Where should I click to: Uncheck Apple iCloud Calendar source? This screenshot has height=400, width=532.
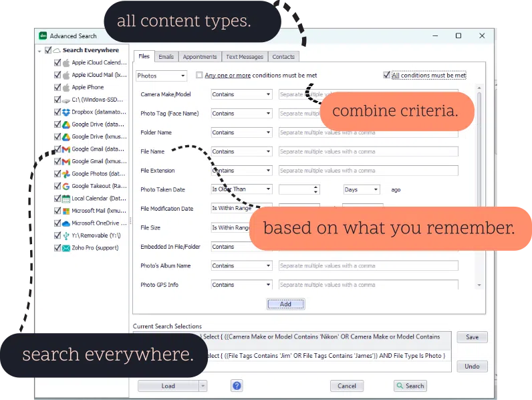[57, 63]
